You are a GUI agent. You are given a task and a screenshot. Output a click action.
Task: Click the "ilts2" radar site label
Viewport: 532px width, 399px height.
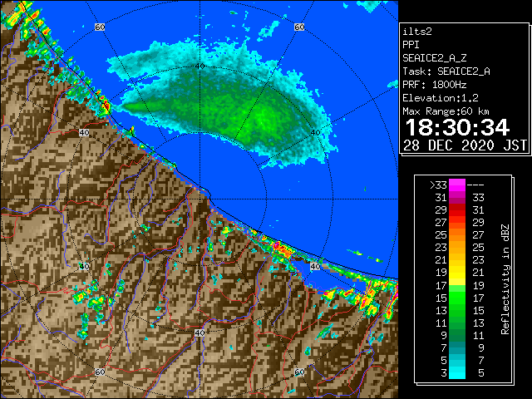click(417, 32)
